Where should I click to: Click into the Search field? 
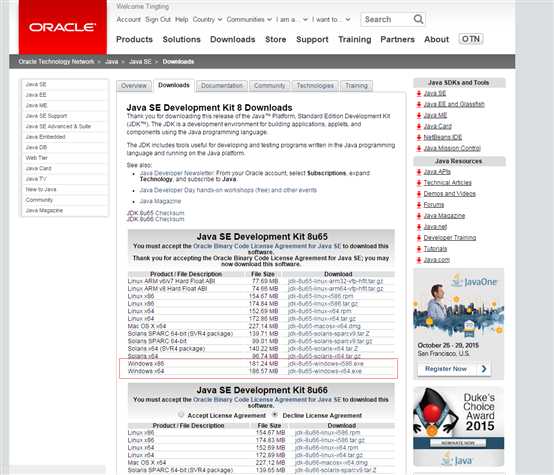click(x=387, y=19)
